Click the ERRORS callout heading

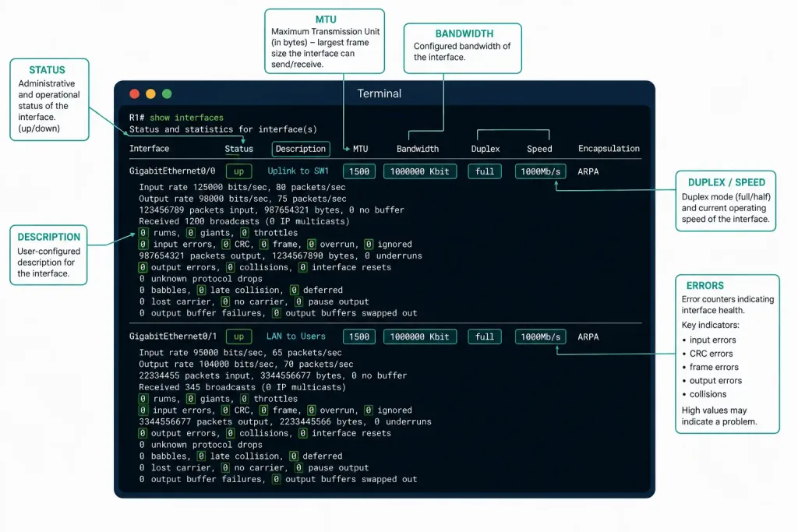click(x=704, y=286)
